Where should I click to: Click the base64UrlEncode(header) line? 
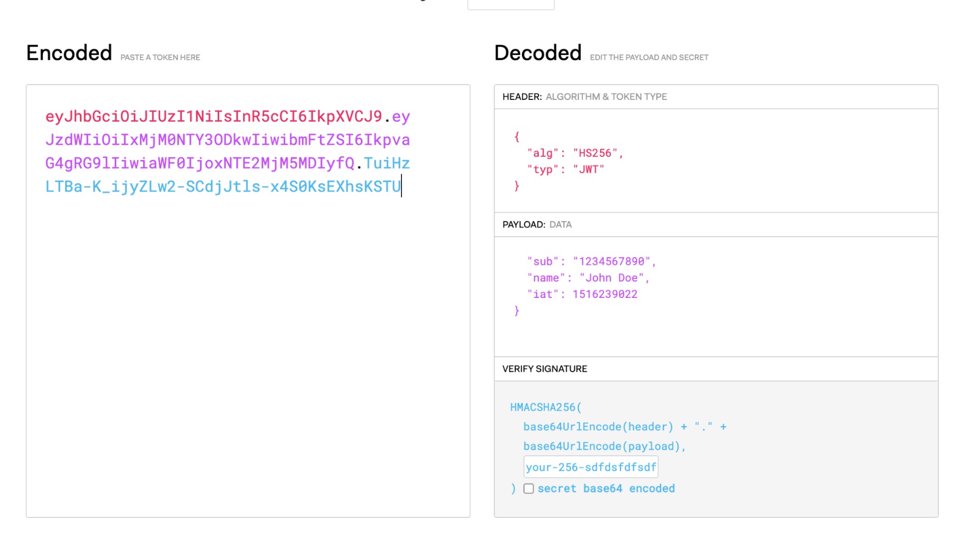598,427
